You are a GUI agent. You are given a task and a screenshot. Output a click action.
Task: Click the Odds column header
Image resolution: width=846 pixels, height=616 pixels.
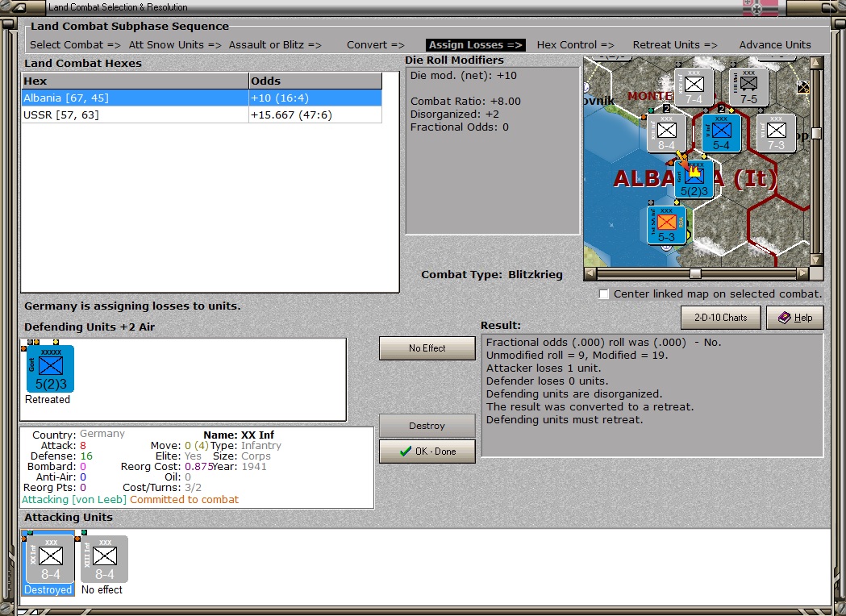315,81
